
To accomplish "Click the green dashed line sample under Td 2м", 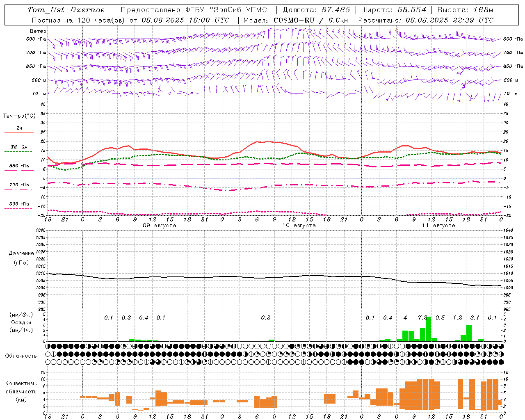I will tap(18, 152).
